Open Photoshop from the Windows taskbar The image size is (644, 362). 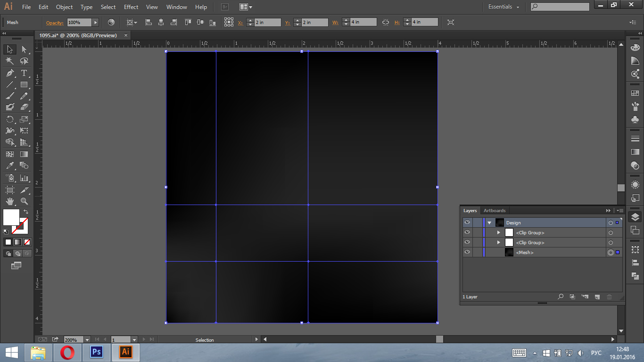96,352
